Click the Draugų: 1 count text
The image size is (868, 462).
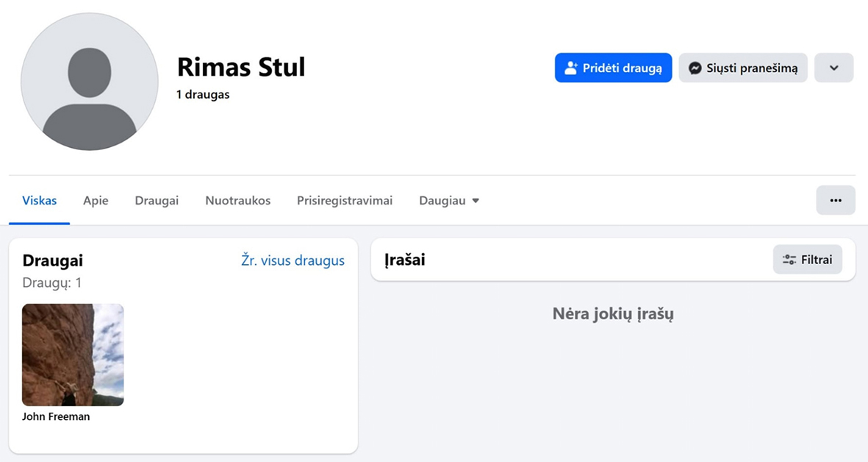click(x=52, y=282)
